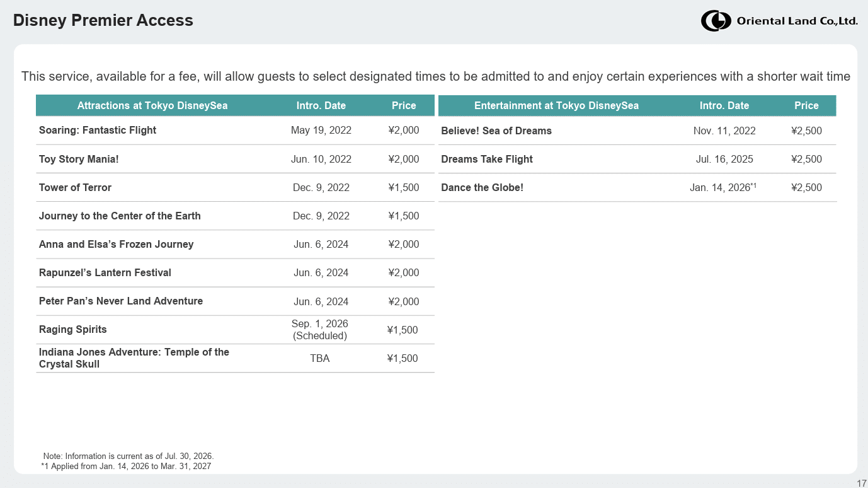
Task: Click the price for Dance the Globe!
Action: 806,187
